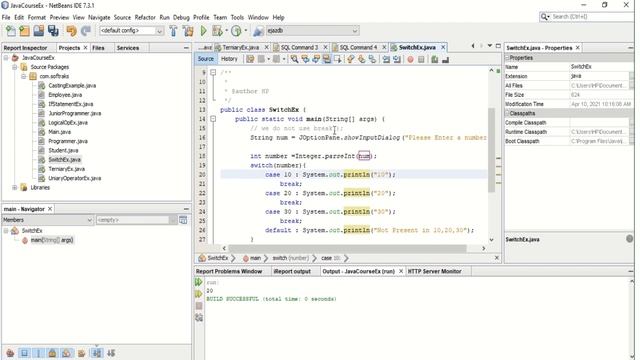Switch to the SQL Command 3 tab
Screen dimensions: 640x360
299,47
